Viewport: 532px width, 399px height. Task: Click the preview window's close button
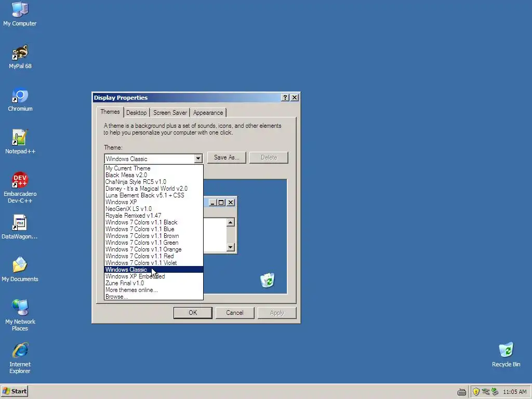pos(231,203)
